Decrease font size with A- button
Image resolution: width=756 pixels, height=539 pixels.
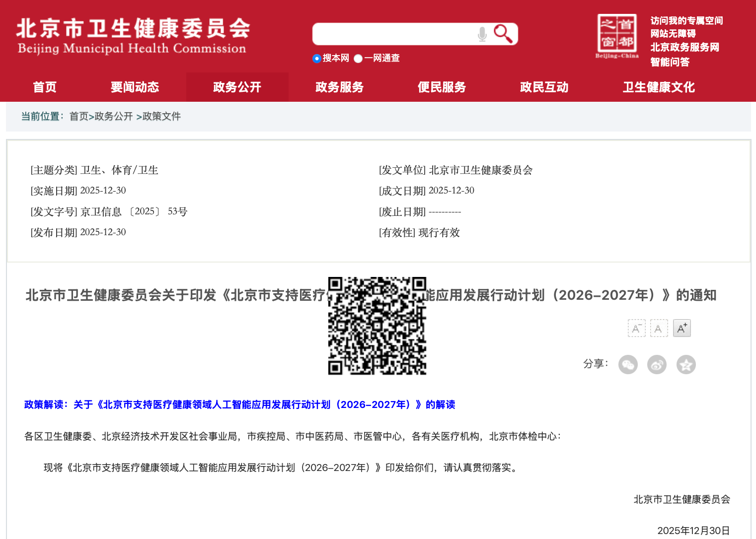click(x=636, y=328)
